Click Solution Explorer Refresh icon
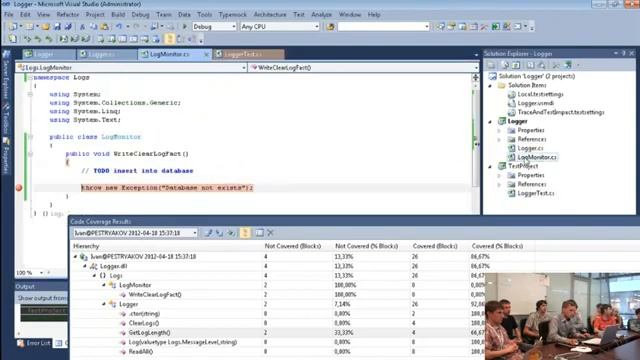 (516, 65)
